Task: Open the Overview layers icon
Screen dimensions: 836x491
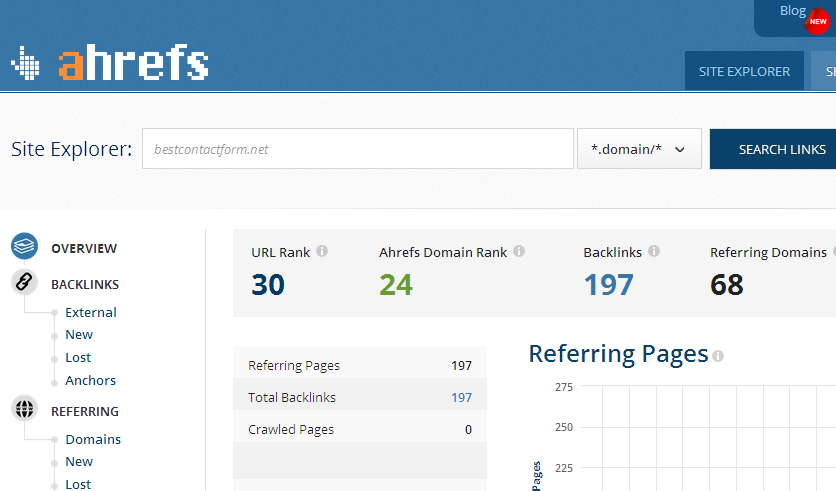Action: [x=25, y=246]
